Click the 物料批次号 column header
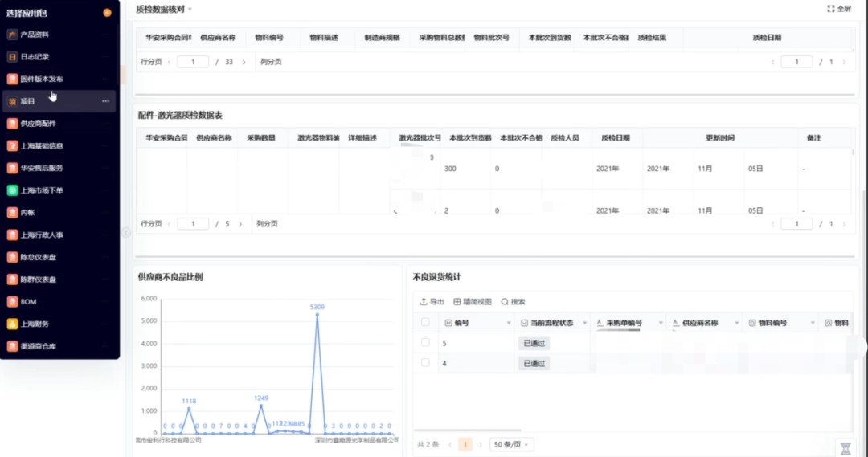868x457 pixels. [x=492, y=38]
